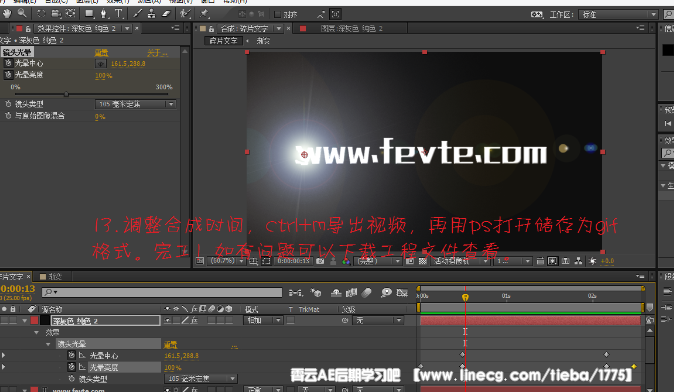Click the brainstorm icon in timeline
This screenshot has width=674, height=392.
pyautogui.click(x=386, y=293)
